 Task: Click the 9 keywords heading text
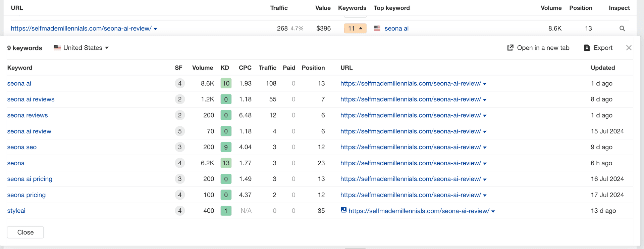click(24, 48)
